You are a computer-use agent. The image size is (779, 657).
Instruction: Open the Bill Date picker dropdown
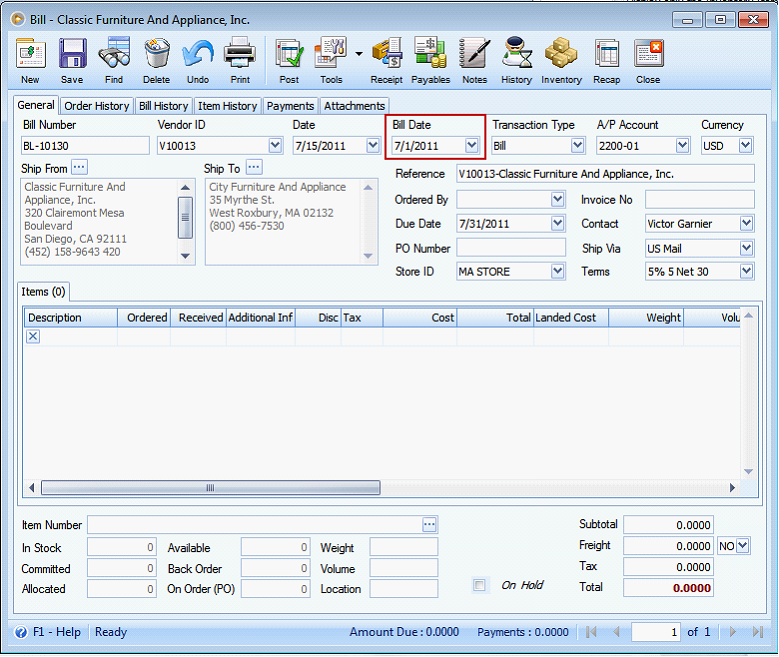tap(471, 146)
